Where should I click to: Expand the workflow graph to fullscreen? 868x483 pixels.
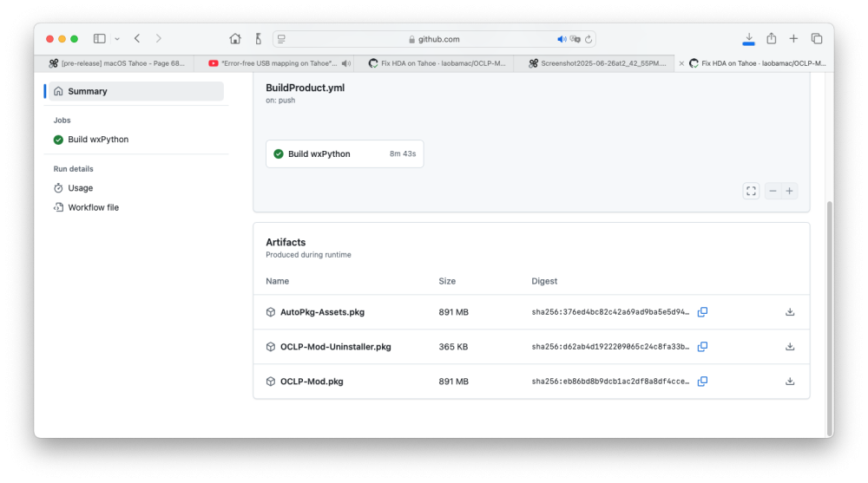(751, 191)
